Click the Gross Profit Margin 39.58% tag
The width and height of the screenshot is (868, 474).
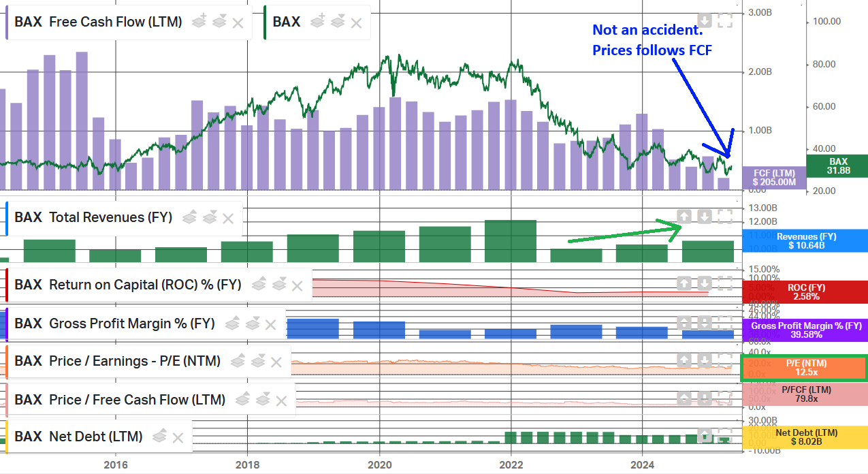tap(805, 330)
